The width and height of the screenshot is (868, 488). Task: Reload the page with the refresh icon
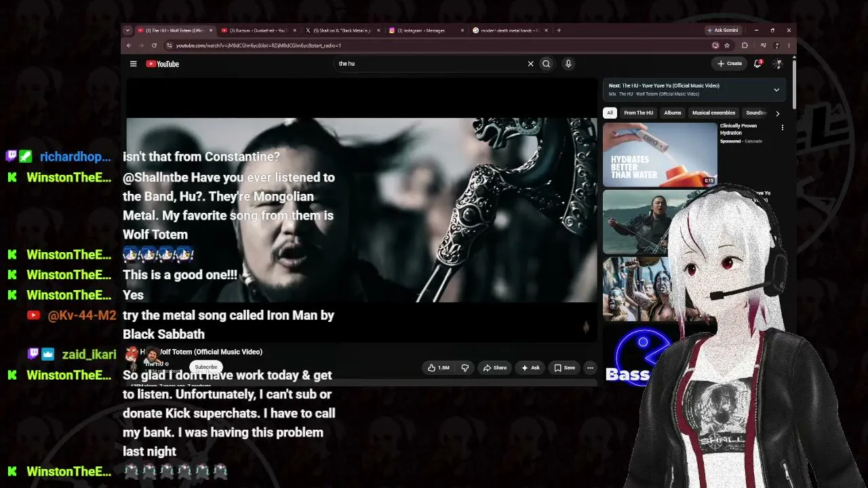pyautogui.click(x=154, y=45)
